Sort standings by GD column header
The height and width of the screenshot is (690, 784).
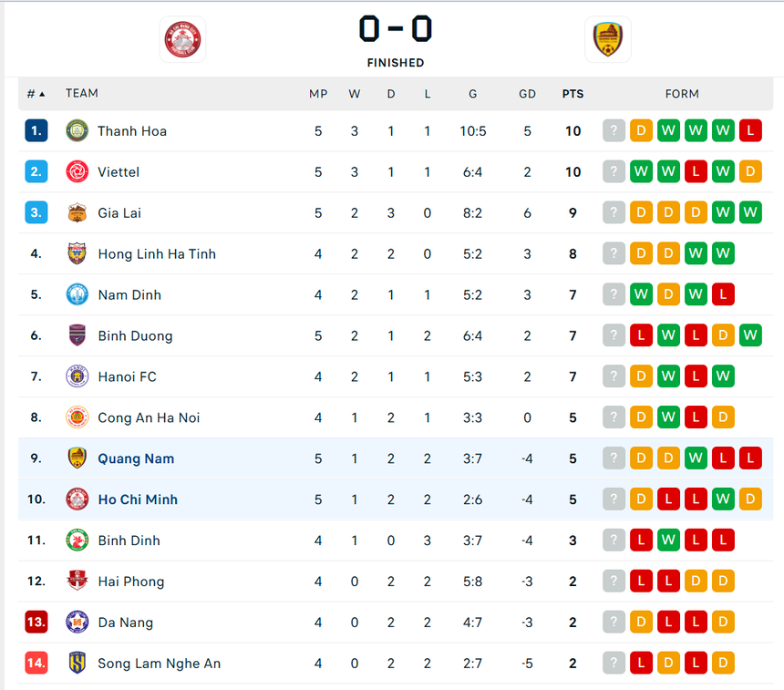527,94
